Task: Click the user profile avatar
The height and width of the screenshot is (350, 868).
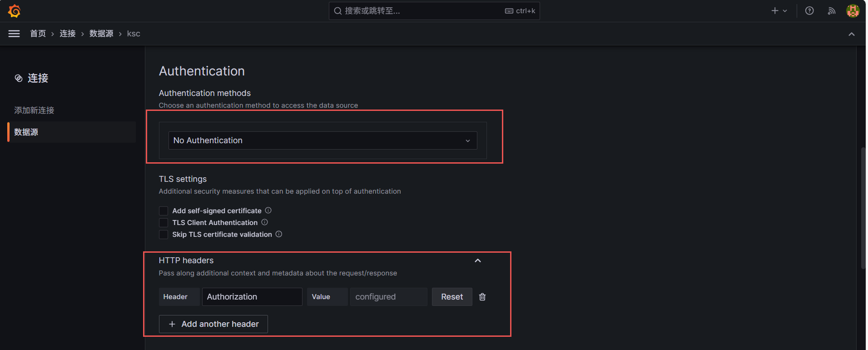Action: [x=853, y=11]
